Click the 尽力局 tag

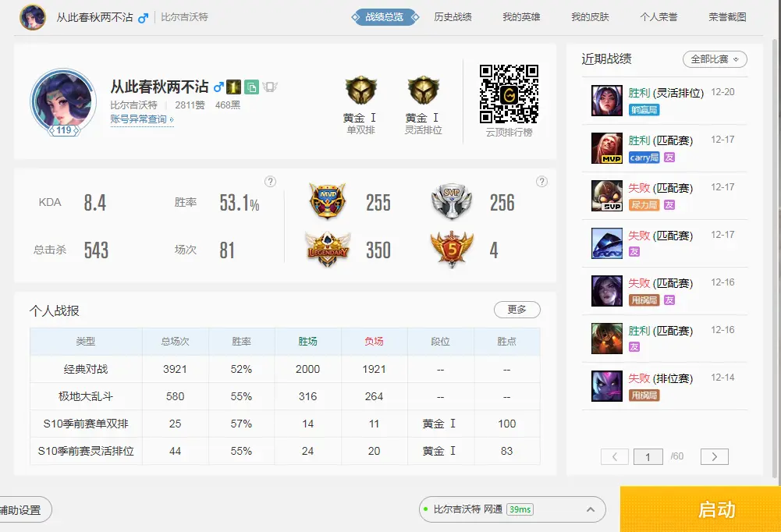(x=644, y=204)
